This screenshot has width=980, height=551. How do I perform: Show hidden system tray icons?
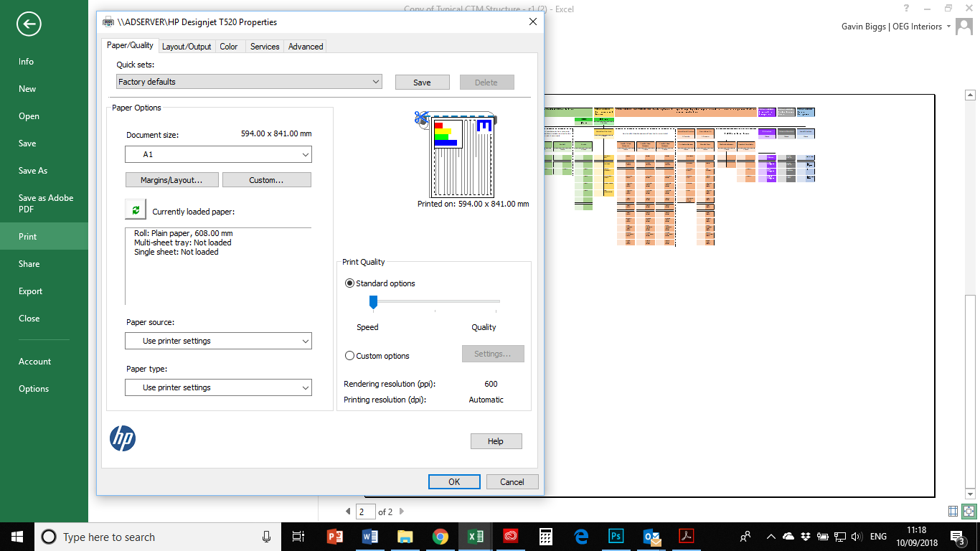coord(771,537)
